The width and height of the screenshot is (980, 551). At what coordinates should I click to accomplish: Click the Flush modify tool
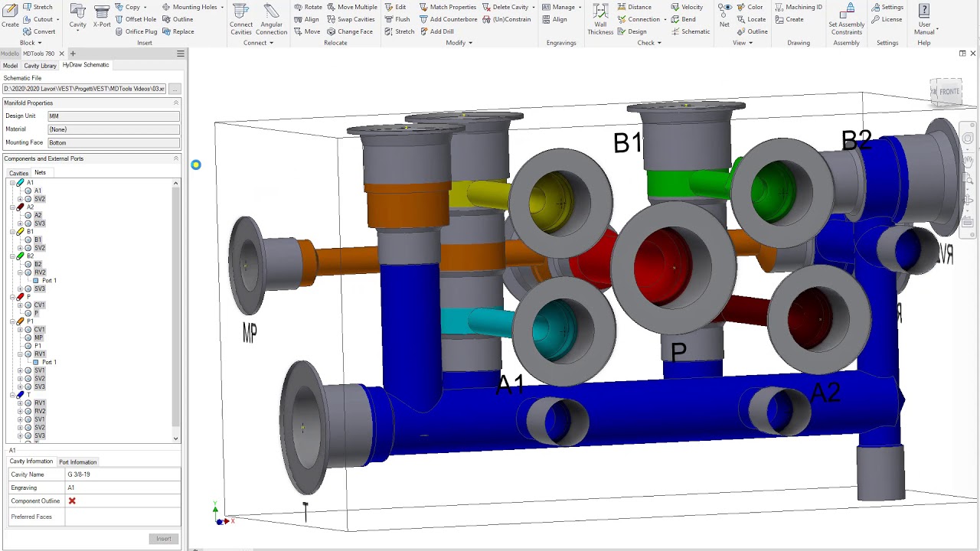(397, 19)
